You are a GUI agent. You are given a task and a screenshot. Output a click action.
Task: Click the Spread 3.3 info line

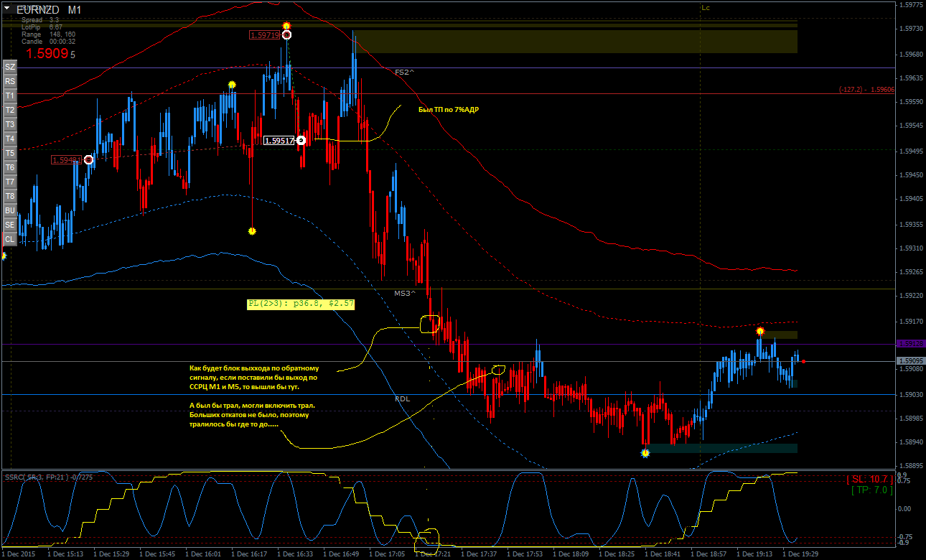click(40, 20)
